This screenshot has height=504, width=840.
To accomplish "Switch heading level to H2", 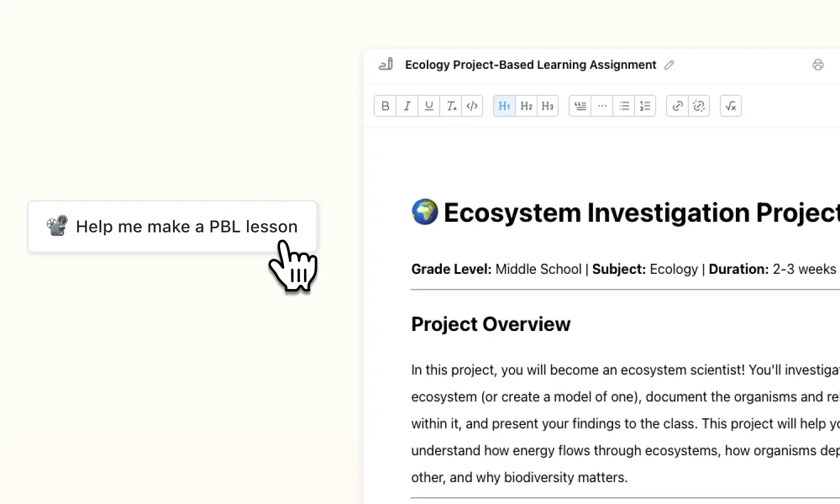I will 525,106.
